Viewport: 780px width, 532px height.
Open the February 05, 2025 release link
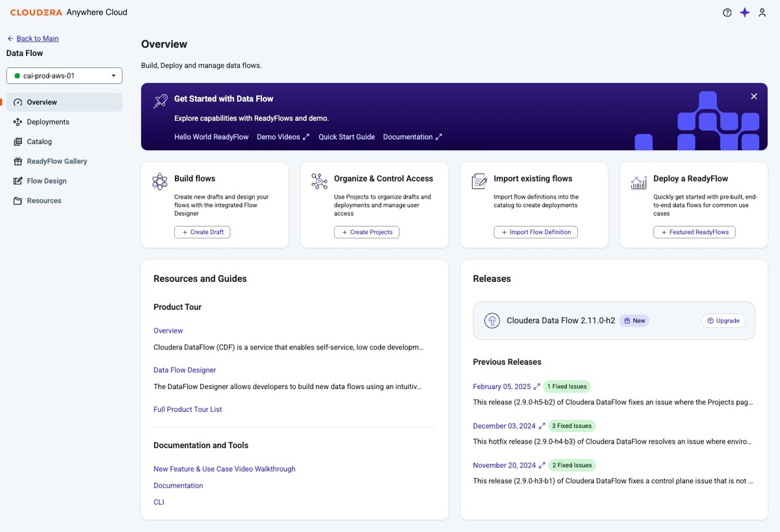502,386
